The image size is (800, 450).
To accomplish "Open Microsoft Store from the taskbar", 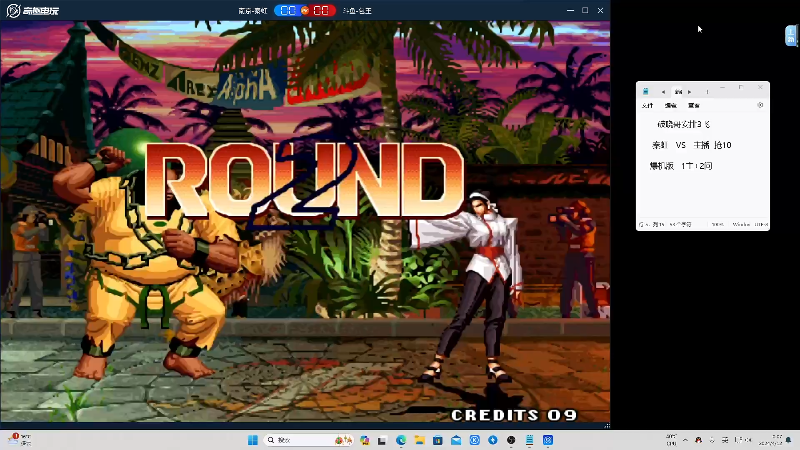I will tap(438, 440).
